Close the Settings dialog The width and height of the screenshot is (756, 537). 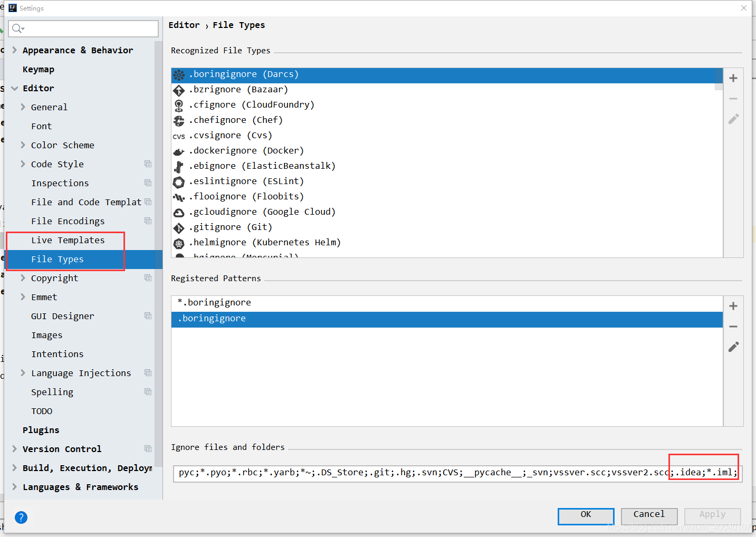point(744,8)
